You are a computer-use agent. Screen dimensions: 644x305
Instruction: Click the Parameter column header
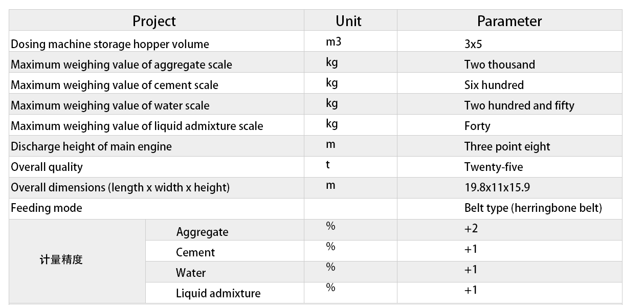coord(509,21)
